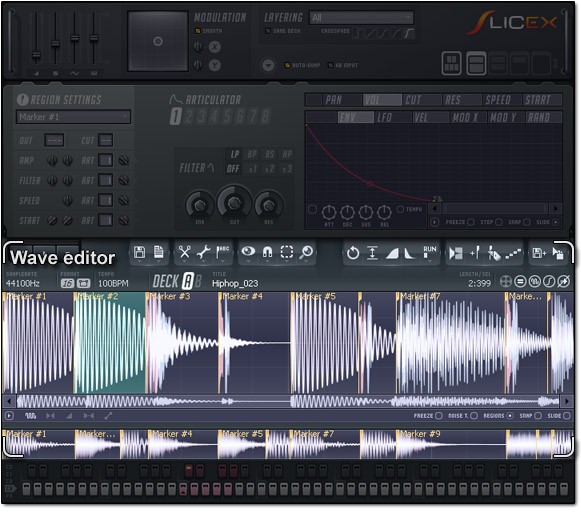Click the waveform circle icon near 2:399
Image resolution: width=581 pixels, height=513 pixels.
[534, 282]
